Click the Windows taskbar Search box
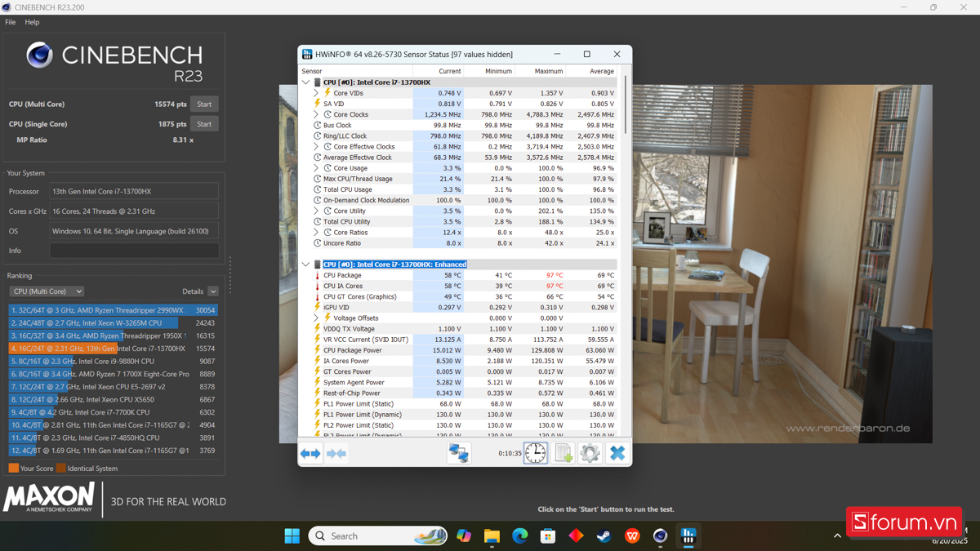 378,536
